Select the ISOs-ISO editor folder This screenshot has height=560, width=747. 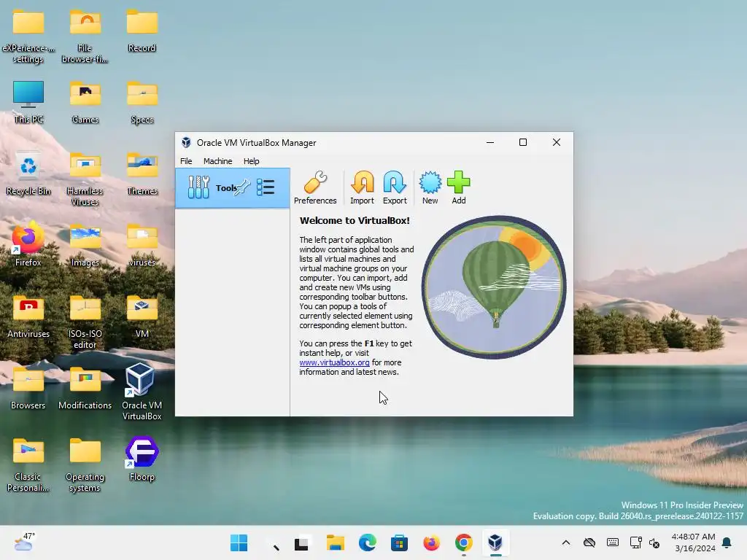pos(85,323)
